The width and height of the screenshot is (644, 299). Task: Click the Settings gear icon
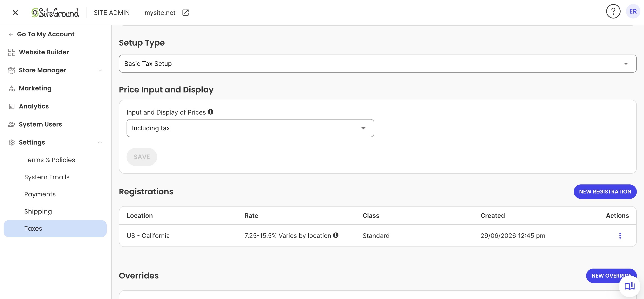pos(11,143)
